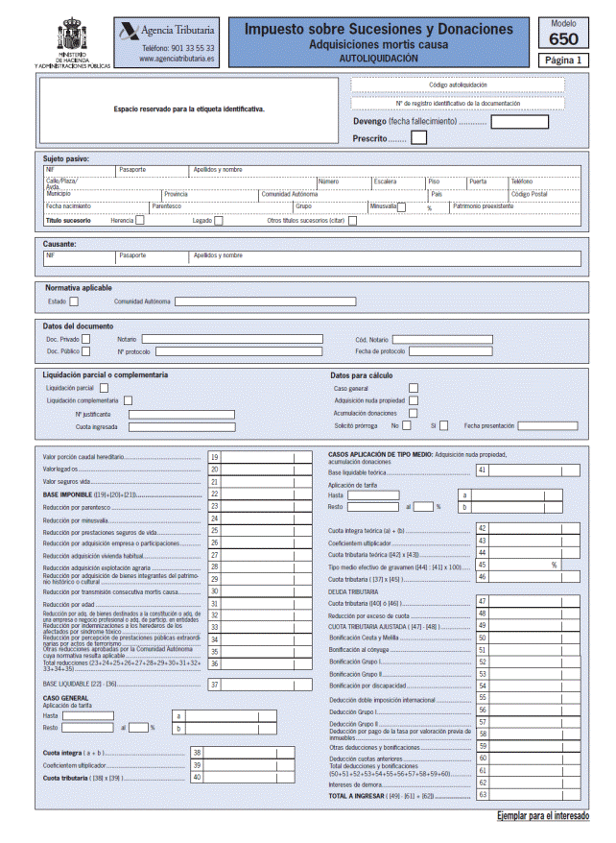Screen dimensions: 616x843
Task: Click the Fecha de protocolo field
Action: [x=451, y=351]
